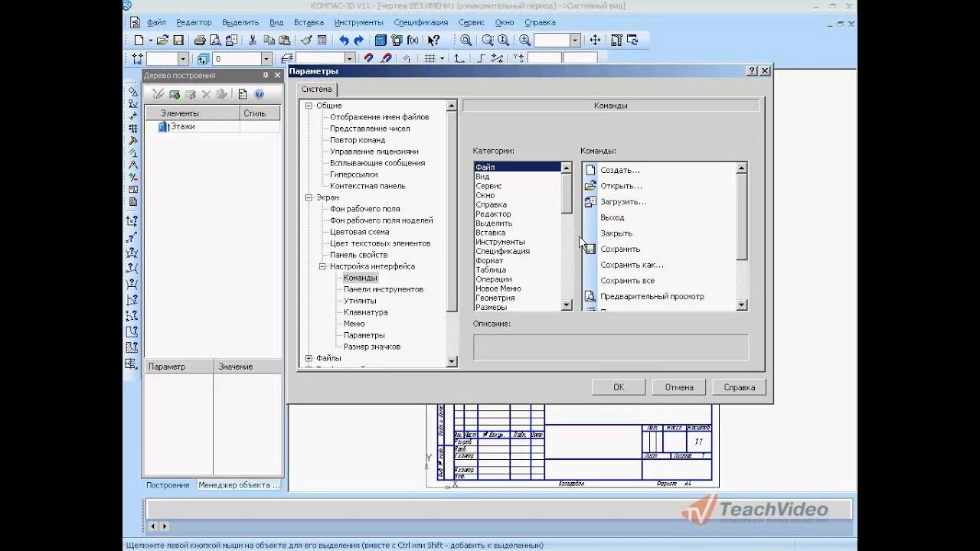This screenshot has width=980, height=551.
Task: Click the grid display toolbar icon
Action: (430, 58)
